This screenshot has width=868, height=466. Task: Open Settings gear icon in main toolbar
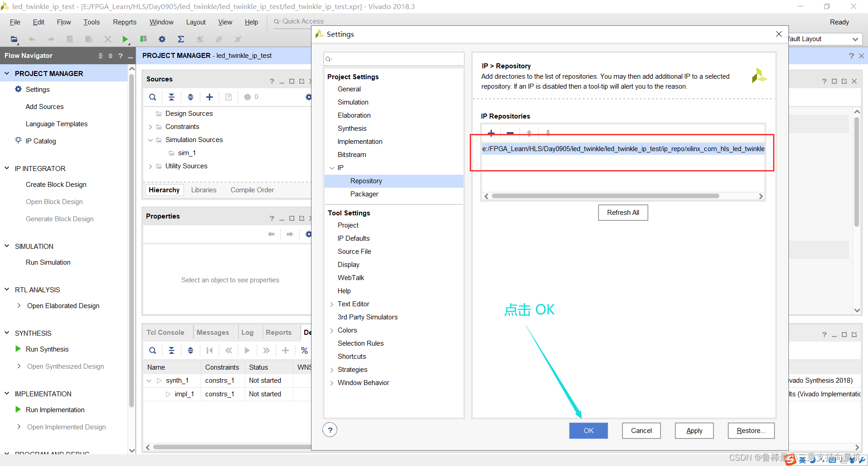coord(162,39)
